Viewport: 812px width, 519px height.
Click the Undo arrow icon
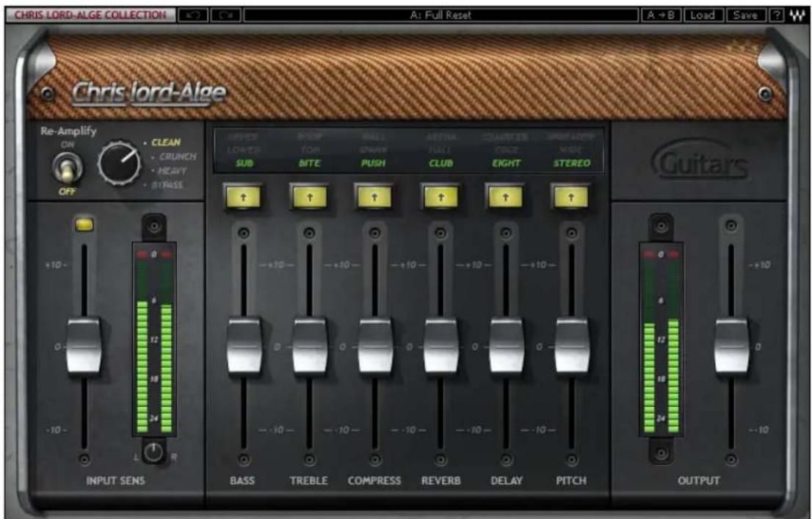point(193,15)
